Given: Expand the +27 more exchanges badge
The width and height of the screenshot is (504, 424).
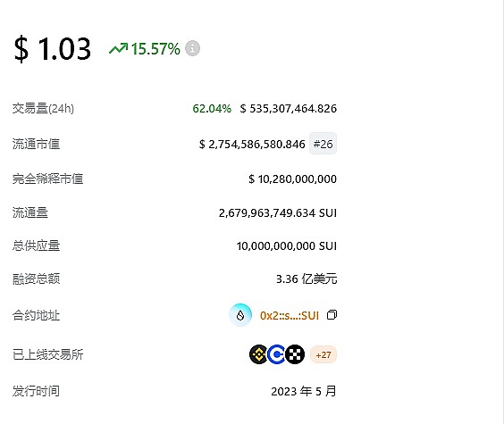Looking at the screenshot, I should pos(323,354).
